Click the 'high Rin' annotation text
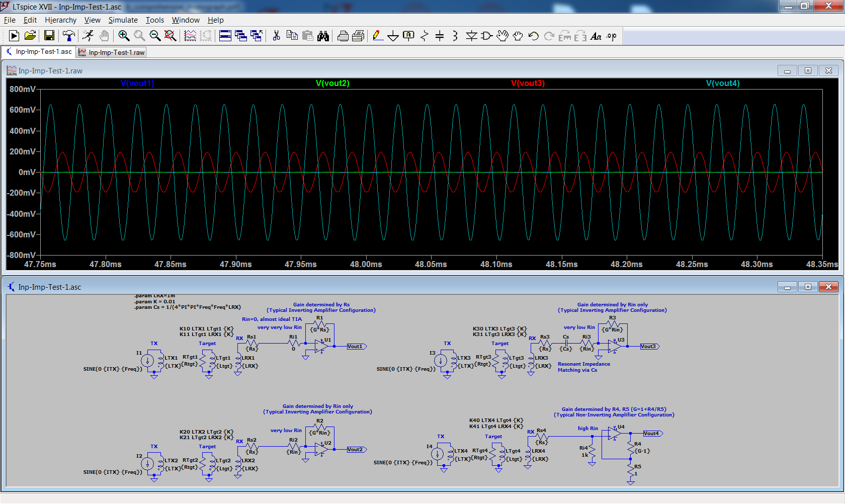Viewport: 845px width, 504px height. 587,428
